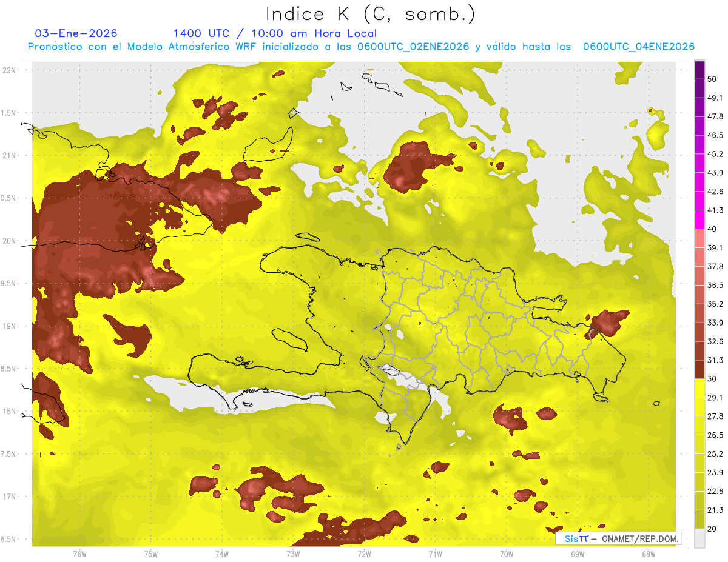Click the colorbar value "42.6"

[715, 192]
